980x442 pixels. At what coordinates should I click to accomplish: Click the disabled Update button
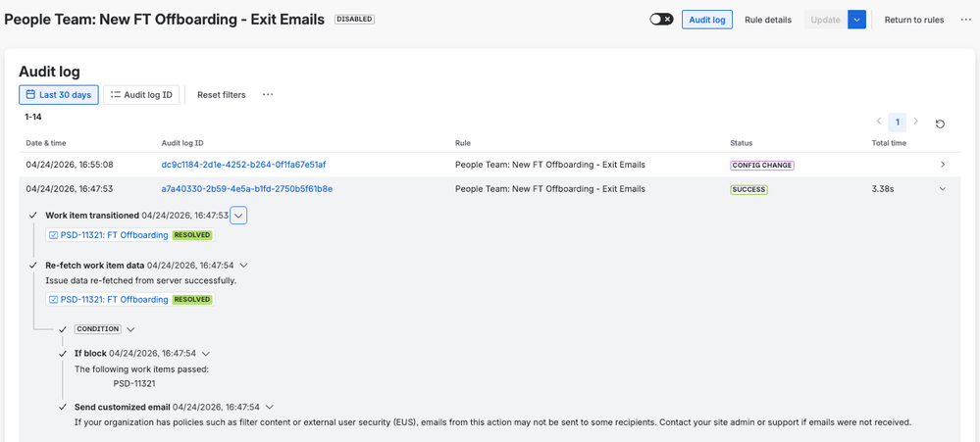825,20
